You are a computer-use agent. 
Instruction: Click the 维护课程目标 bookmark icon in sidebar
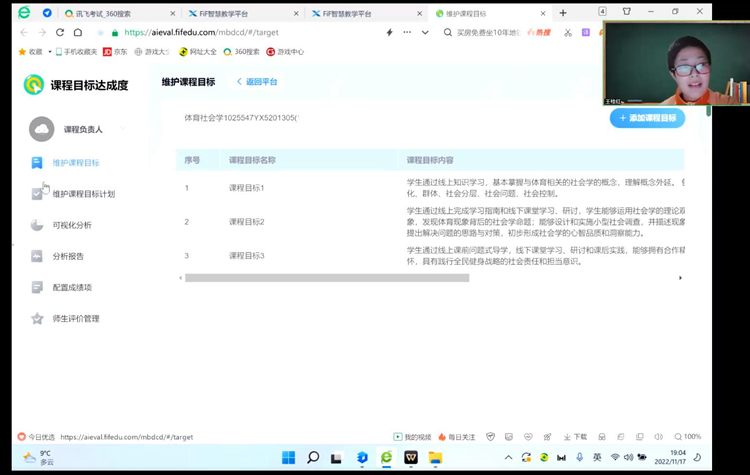pyautogui.click(x=37, y=162)
